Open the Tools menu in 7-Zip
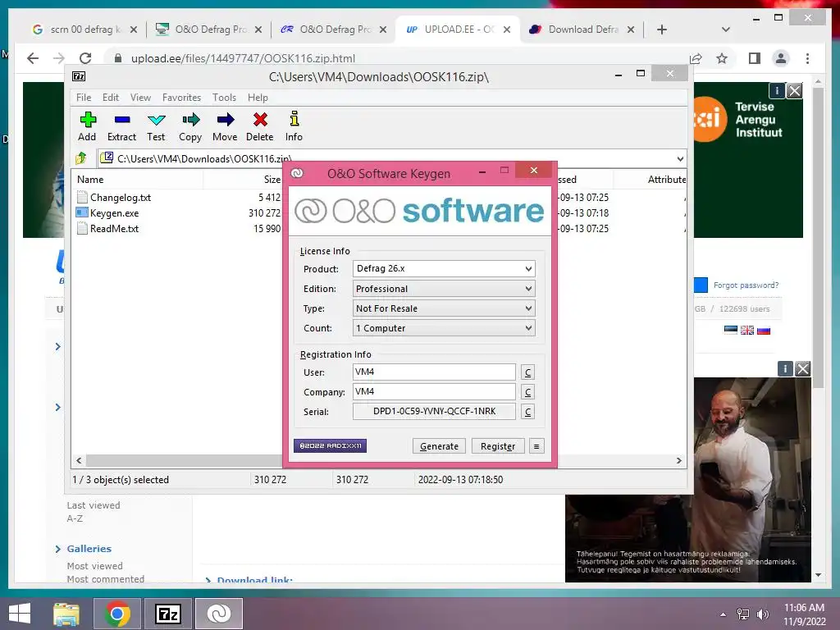840x630 pixels. [x=224, y=98]
